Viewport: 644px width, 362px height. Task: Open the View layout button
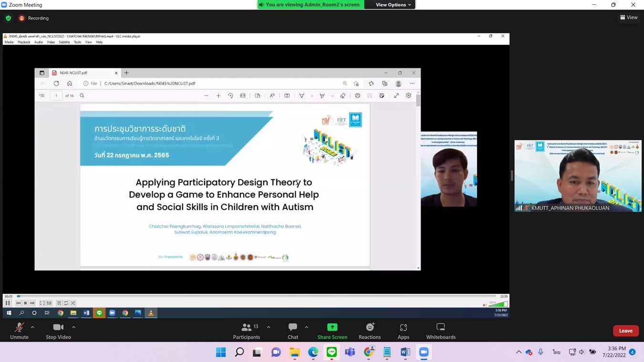[629, 18]
